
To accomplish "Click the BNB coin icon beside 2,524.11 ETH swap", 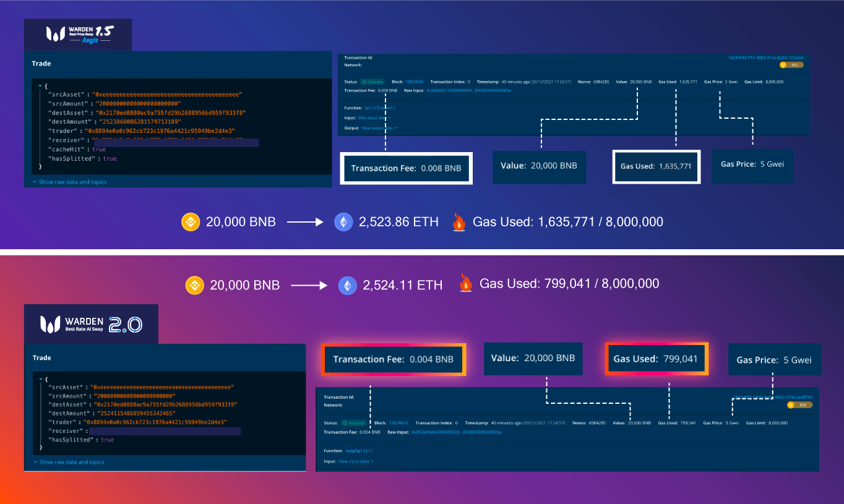I will tap(195, 285).
